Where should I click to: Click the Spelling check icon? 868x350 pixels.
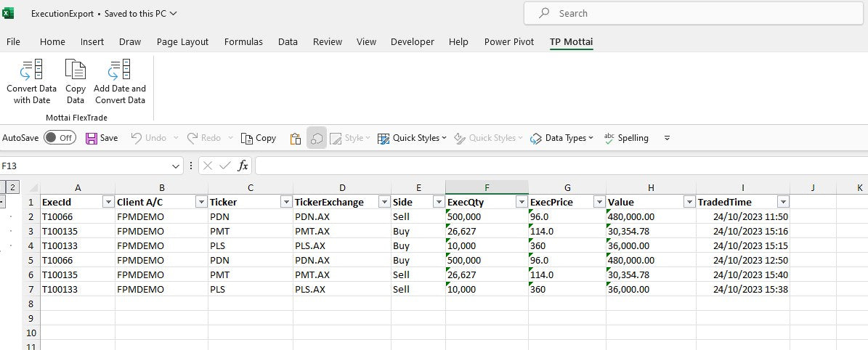point(609,139)
